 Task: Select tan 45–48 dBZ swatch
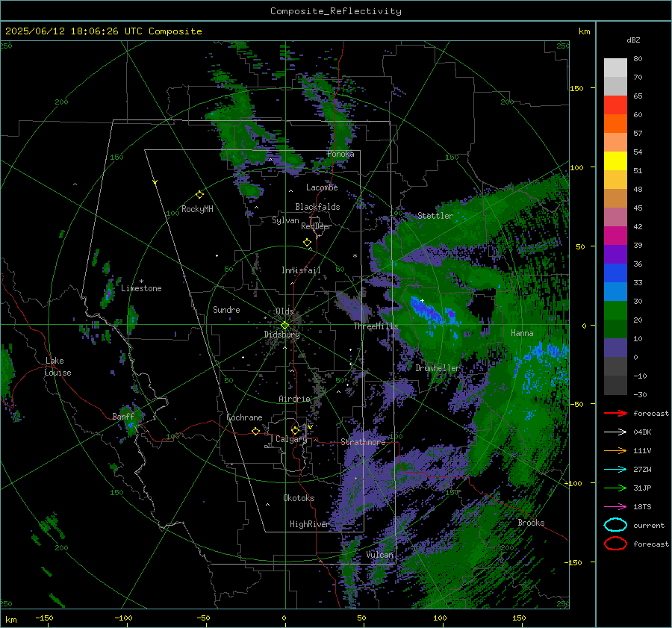615,198
